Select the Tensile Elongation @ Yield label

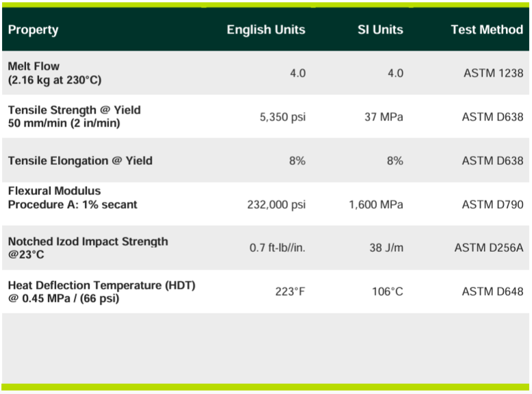coord(80,161)
